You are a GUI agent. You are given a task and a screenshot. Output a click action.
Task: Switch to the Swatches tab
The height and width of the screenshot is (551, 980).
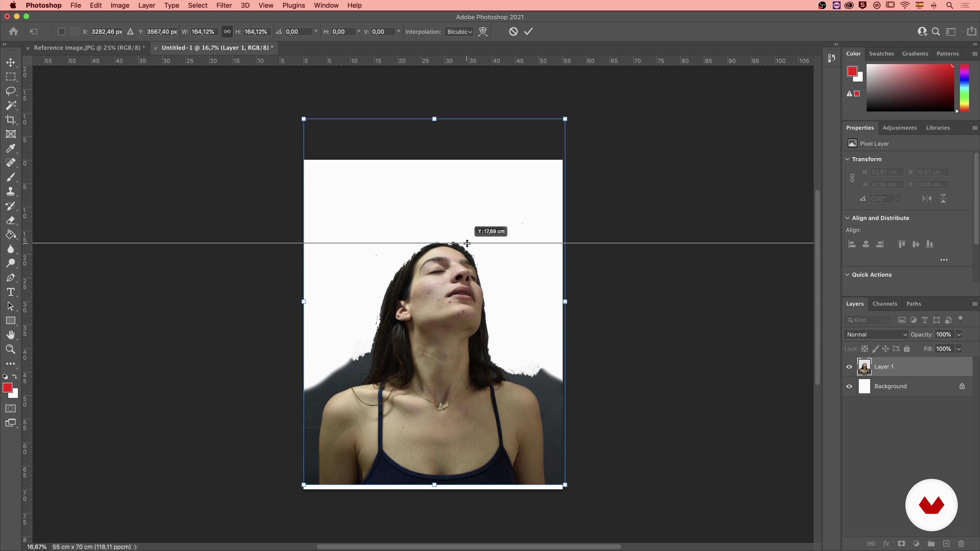pos(881,54)
